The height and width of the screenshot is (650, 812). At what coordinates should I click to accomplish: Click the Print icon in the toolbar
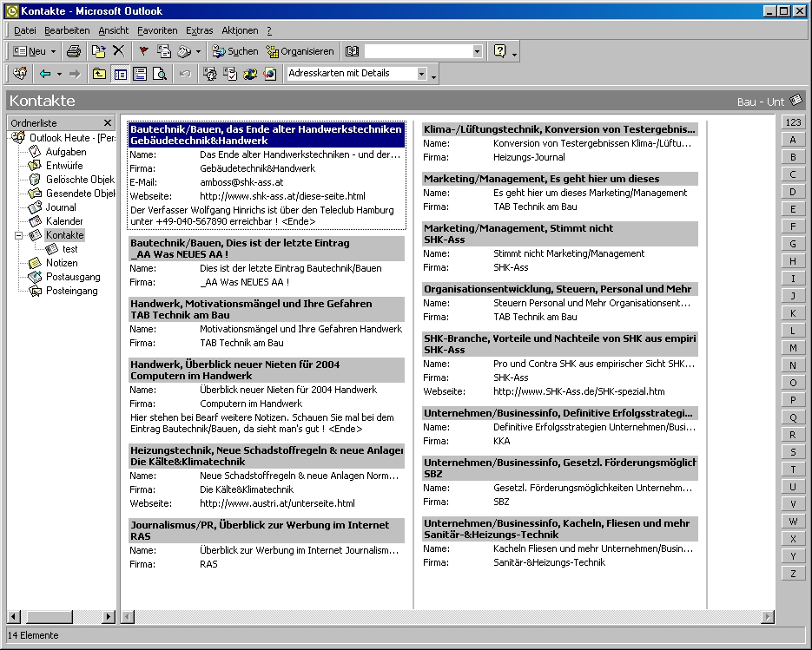(x=74, y=51)
